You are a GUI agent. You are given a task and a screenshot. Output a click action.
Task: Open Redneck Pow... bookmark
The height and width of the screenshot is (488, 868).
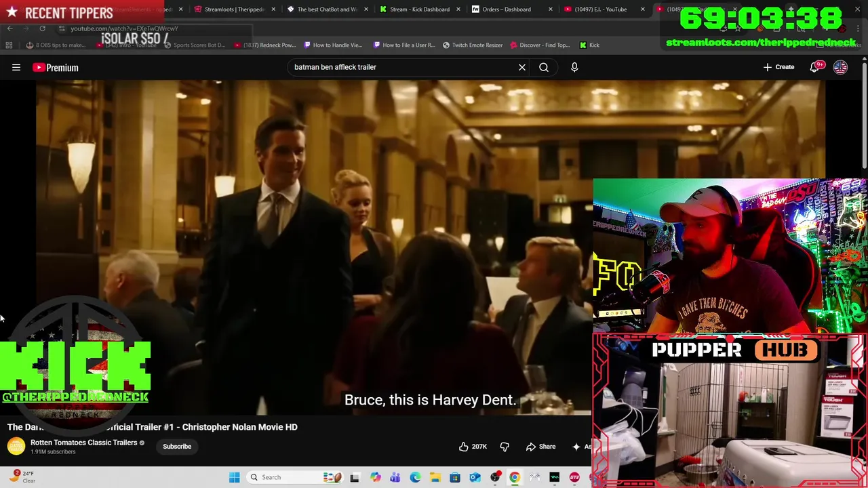(x=264, y=45)
